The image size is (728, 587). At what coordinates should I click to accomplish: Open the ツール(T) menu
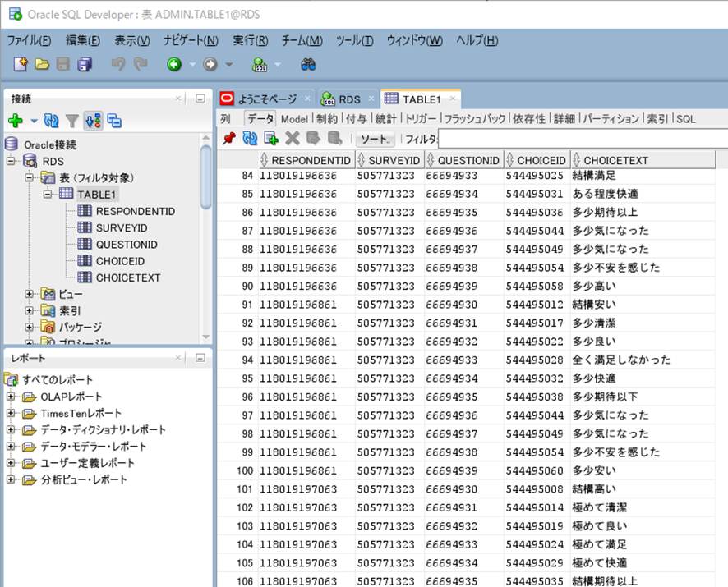(x=355, y=41)
